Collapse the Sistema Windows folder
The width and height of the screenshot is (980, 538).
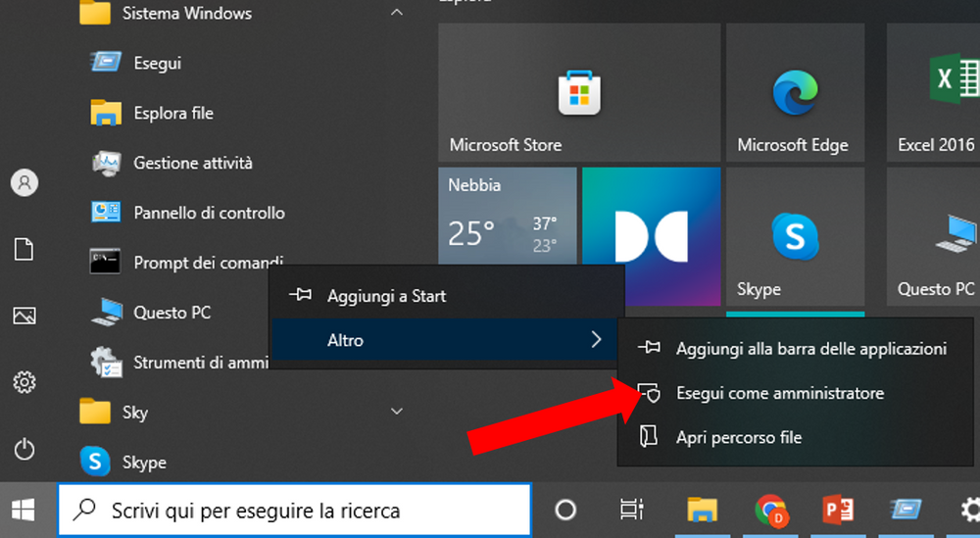point(397,14)
